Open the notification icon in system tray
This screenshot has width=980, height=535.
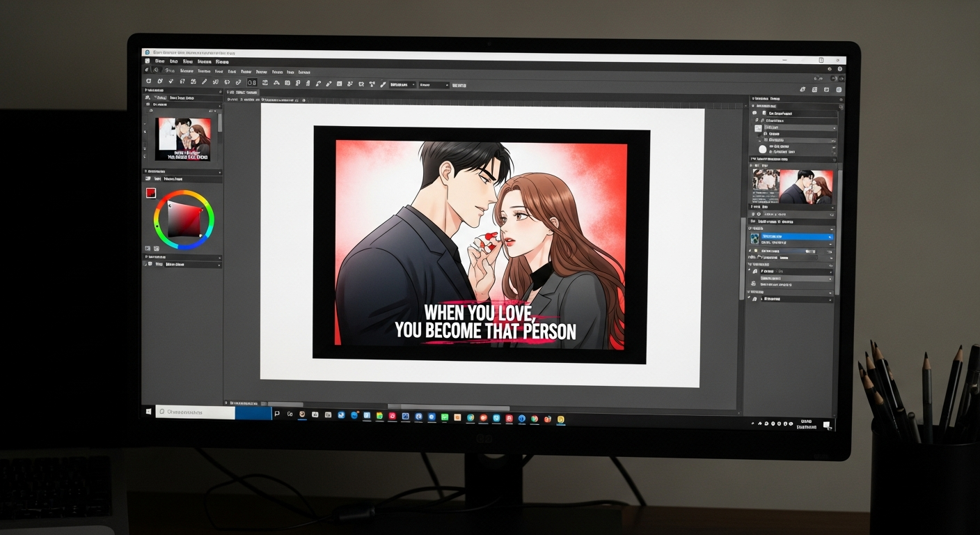pos(826,424)
